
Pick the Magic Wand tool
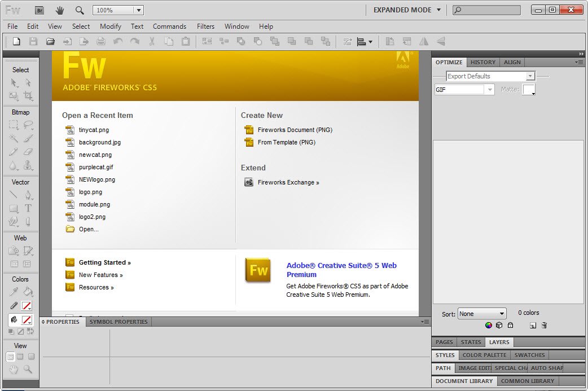click(14, 138)
